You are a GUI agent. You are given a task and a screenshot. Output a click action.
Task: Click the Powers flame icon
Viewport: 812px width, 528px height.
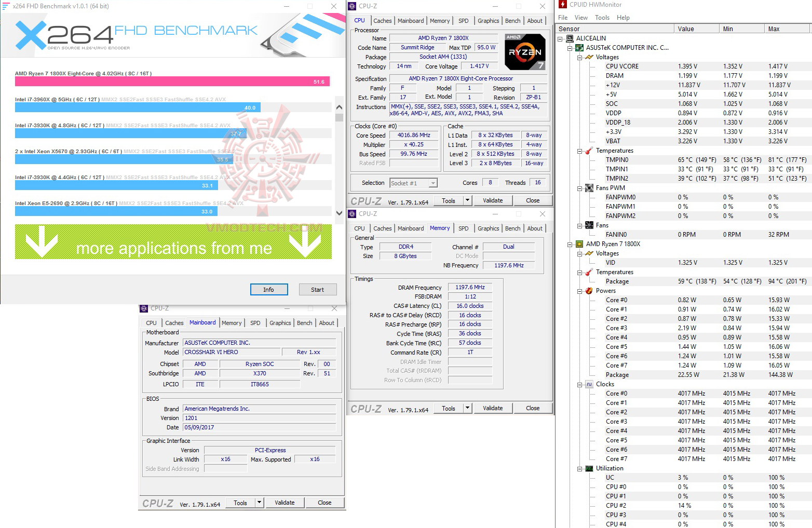click(x=589, y=291)
